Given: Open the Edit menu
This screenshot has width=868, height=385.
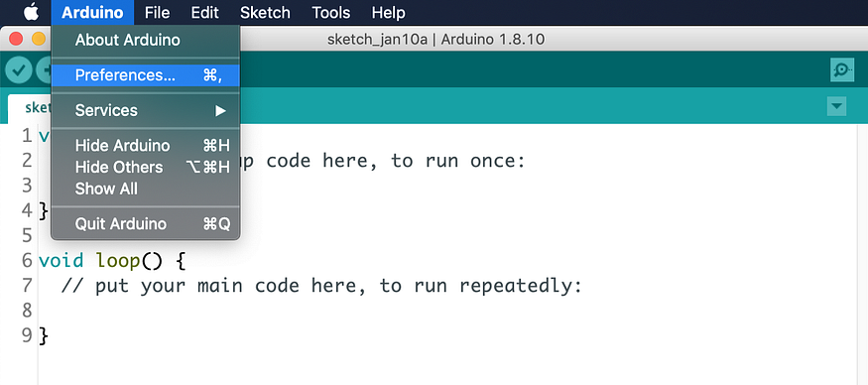Looking at the screenshot, I should click(x=204, y=12).
